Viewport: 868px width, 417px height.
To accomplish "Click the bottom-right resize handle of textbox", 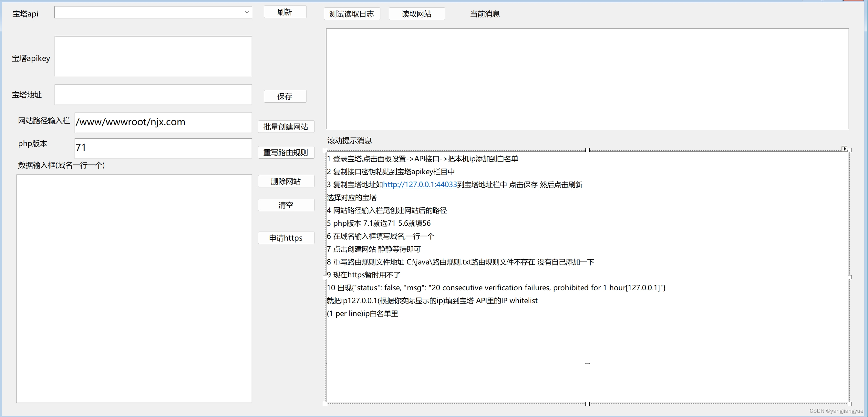I will click(x=850, y=403).
